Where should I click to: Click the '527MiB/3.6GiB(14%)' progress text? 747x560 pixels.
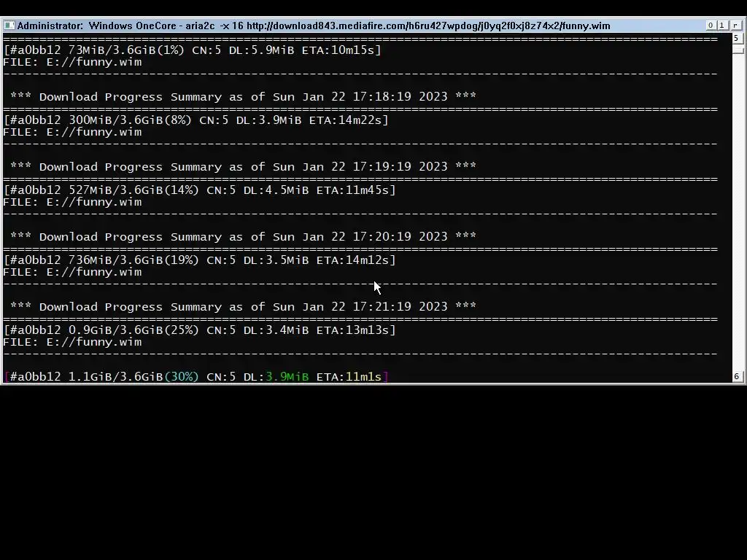click(133, 190)
